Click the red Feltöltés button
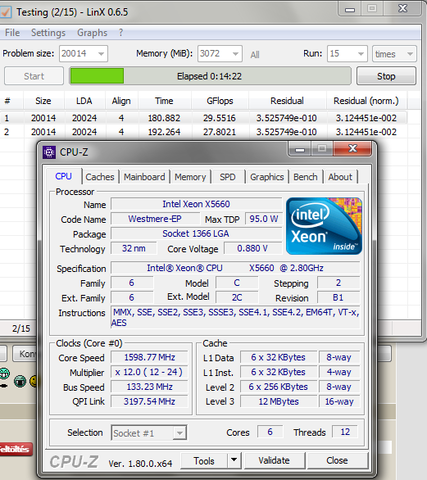Image resolution: width=427 pixels, height=480 pixels. pyautogui.click(x=16, y=449)
